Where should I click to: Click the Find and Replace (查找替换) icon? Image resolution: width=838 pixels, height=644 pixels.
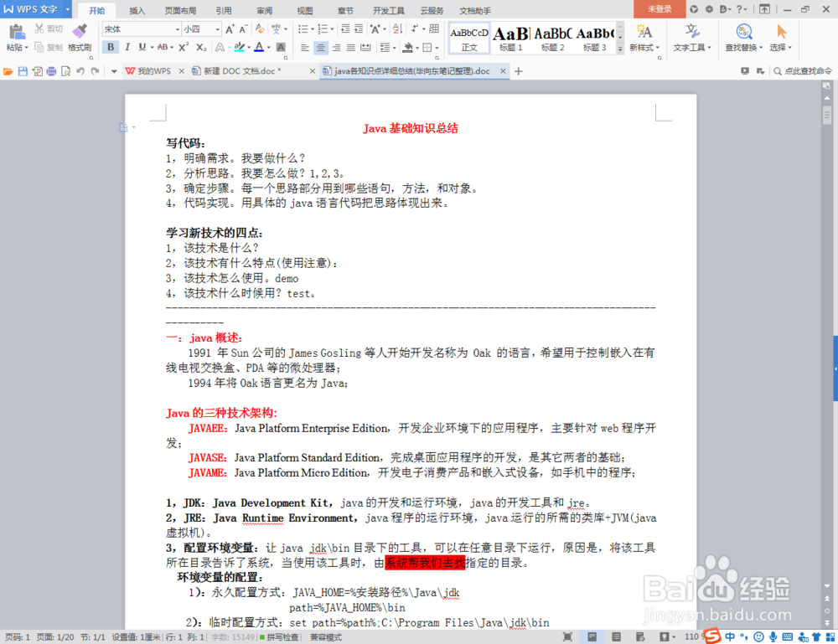pos(742,32)
